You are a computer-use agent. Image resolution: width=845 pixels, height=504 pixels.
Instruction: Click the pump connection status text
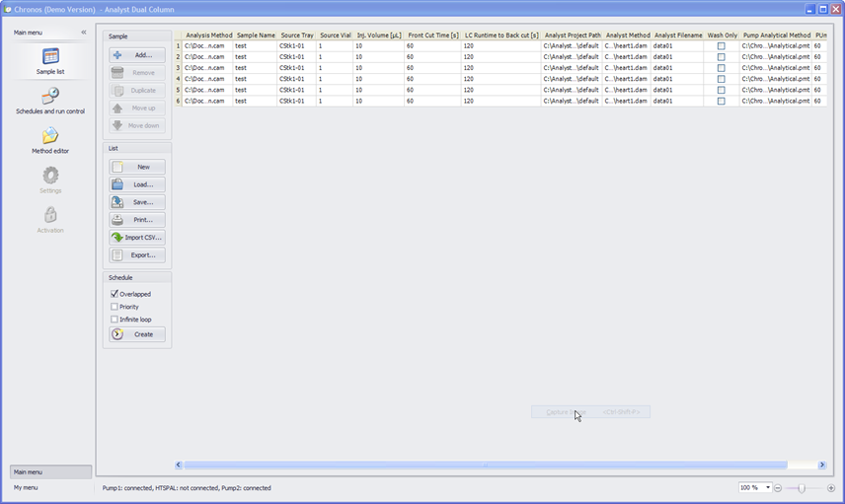pyautogui.click(x=187, y=488)
